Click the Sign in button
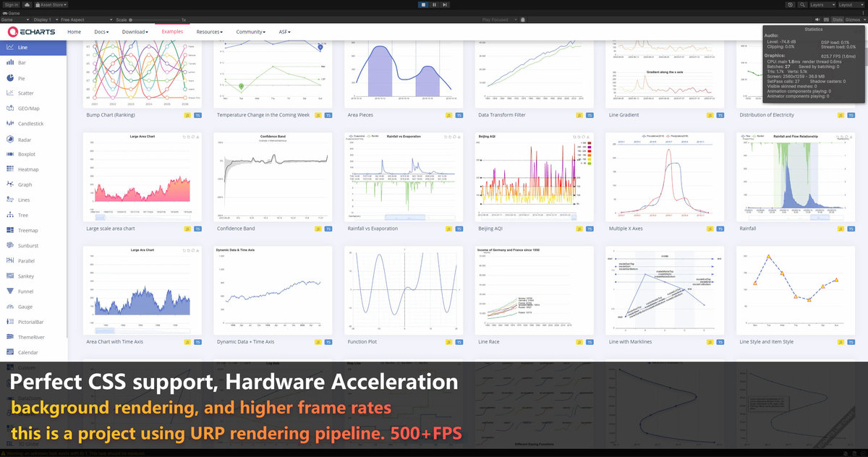Image resolution: width=868 pixels, height=457 pixels. coord(12,4)
